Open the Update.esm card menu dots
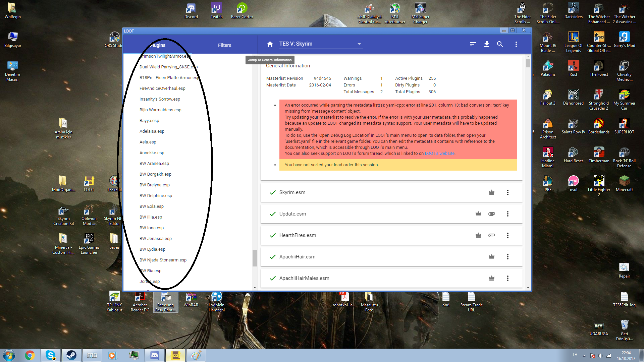The height and width of the screenshot is (362, 644). (x=508, y=214)
